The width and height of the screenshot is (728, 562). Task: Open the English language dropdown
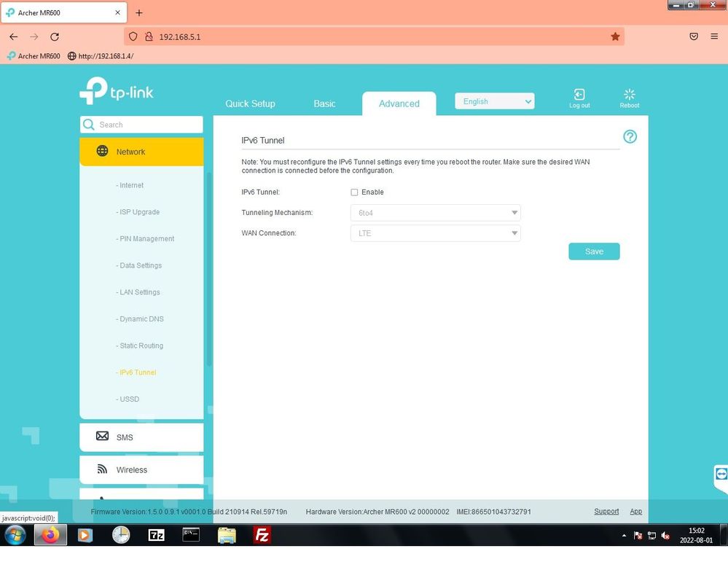coord(494,101)
